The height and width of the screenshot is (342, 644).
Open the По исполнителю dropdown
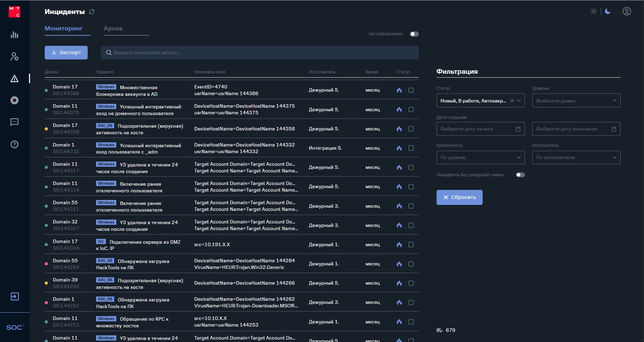click(576, 158)
